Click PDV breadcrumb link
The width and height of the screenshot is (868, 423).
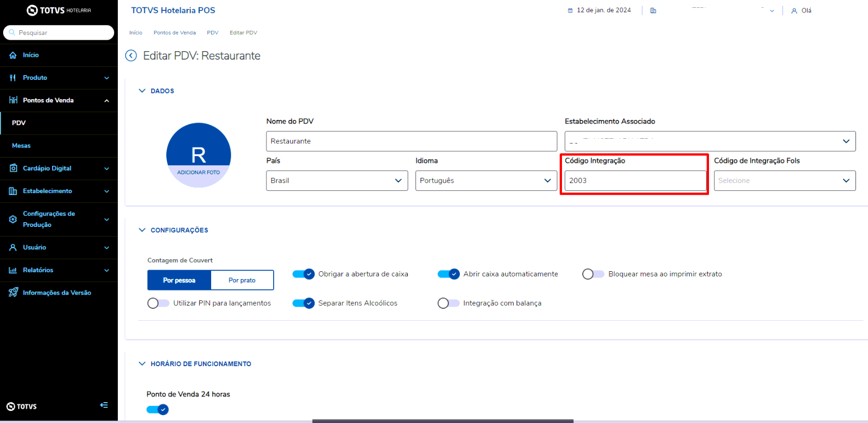pos(213,32)
